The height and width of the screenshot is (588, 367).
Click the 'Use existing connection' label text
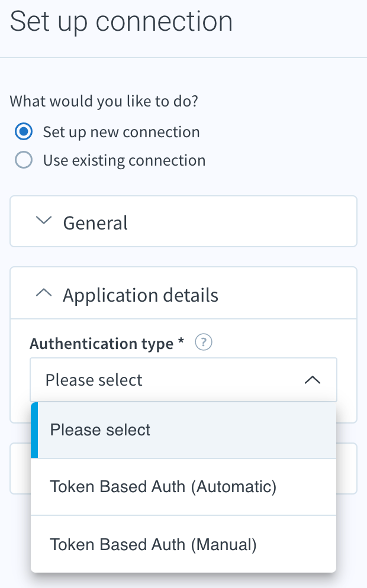tap(124, 160)
